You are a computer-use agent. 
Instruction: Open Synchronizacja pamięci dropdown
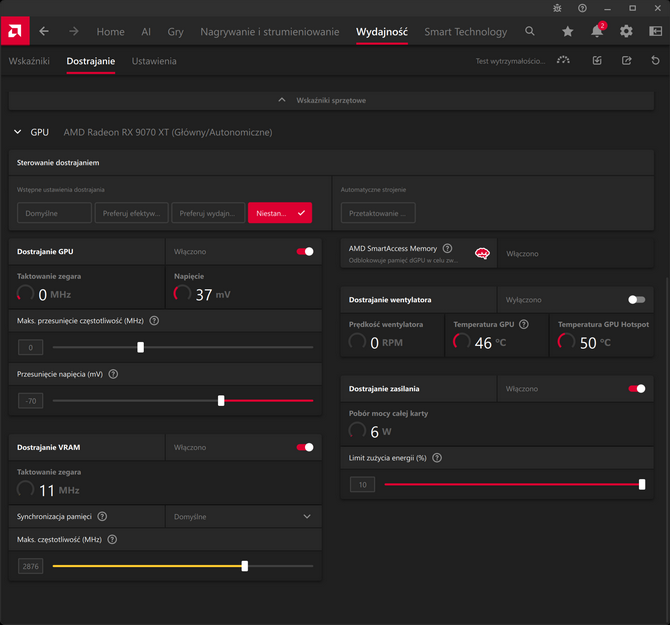[x=243, y=516]
